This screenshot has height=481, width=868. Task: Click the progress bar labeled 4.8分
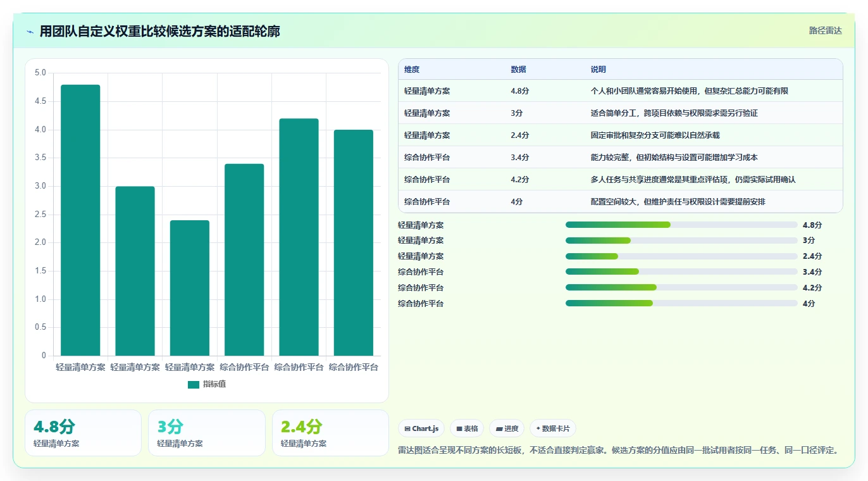click(x=681, y=225)
